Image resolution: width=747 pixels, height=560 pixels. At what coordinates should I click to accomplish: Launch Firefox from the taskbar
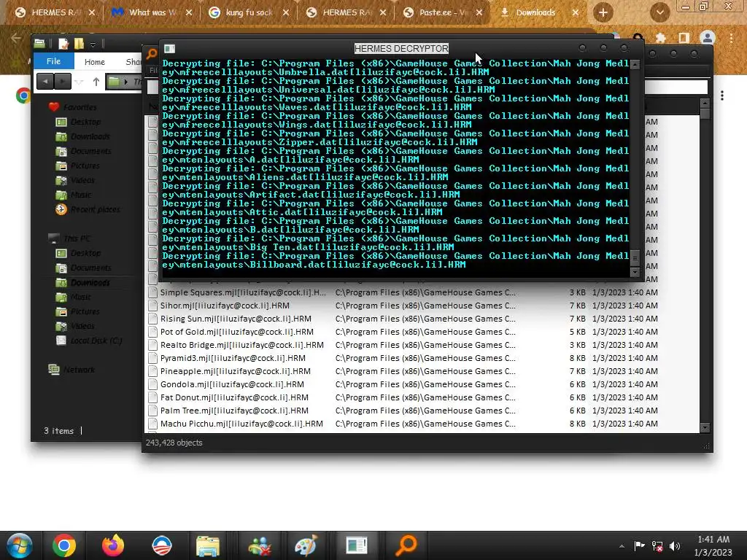point(113,545)
